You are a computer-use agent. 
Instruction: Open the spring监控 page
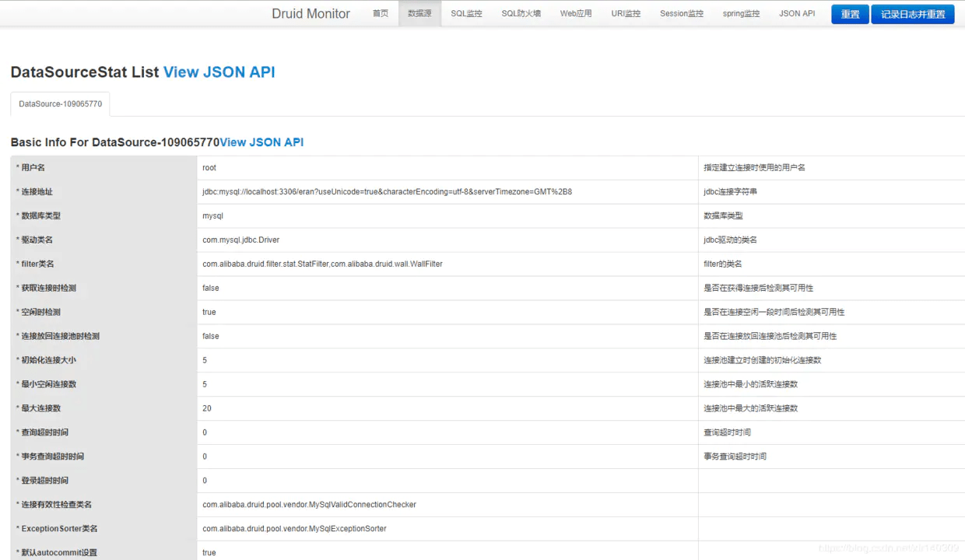[x=741, y=14]
